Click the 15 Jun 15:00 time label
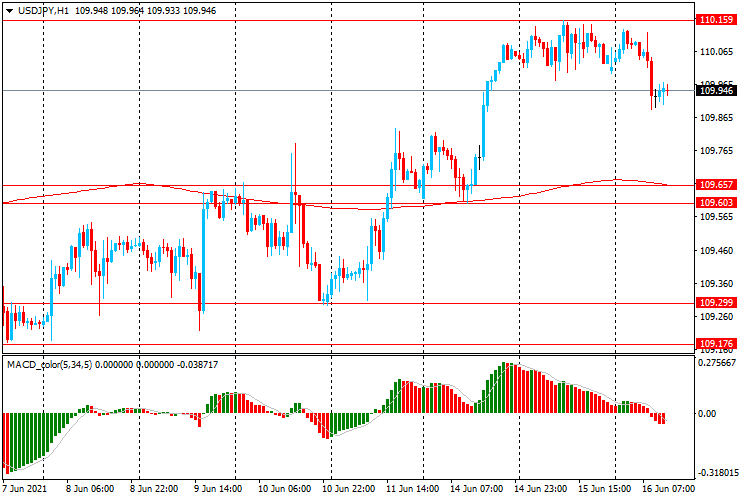 point(605,488)
